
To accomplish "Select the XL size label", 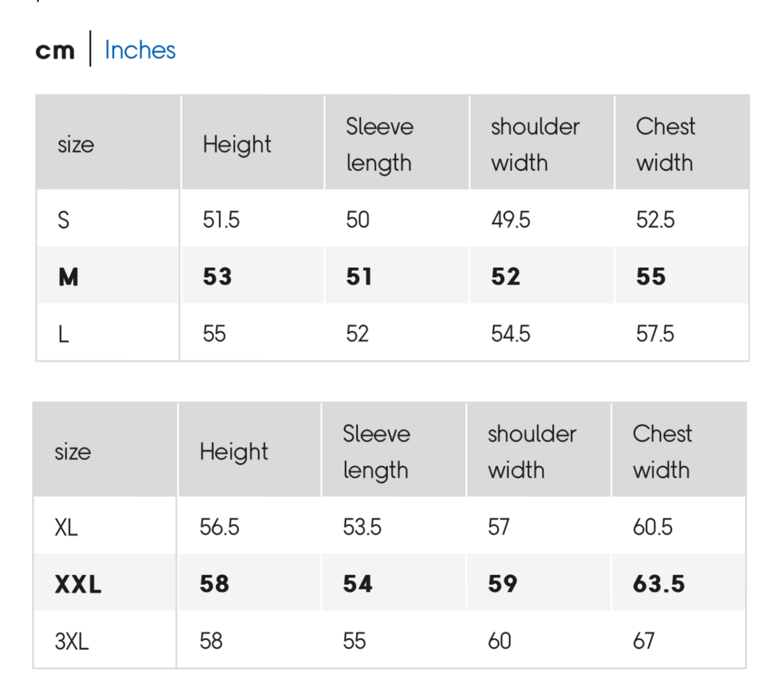I will coord(66,527).
